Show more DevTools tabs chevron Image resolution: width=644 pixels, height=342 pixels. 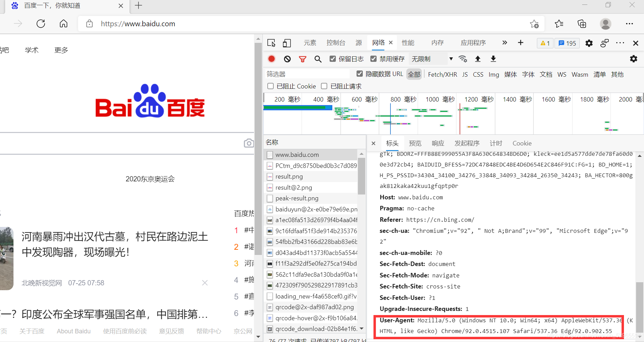coord(505,42)
